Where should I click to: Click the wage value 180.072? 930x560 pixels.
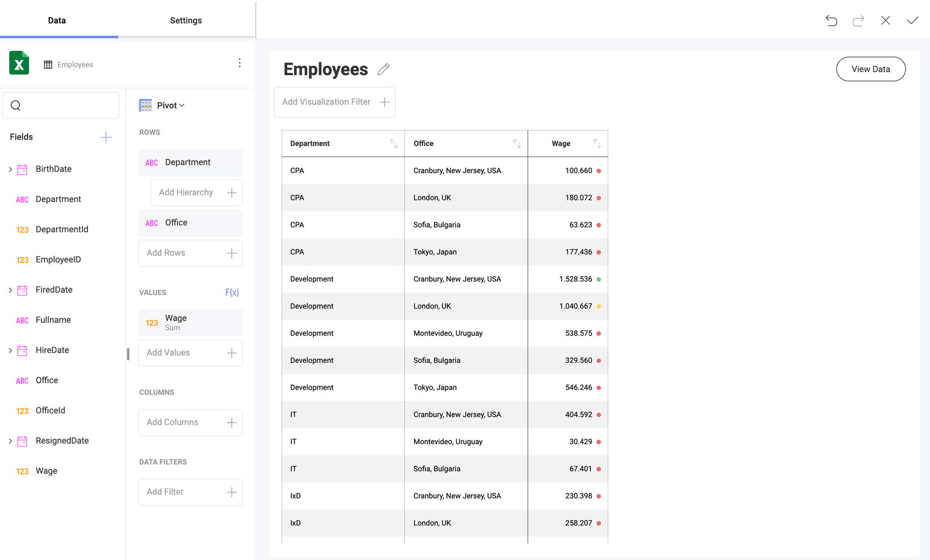point(579,198)
